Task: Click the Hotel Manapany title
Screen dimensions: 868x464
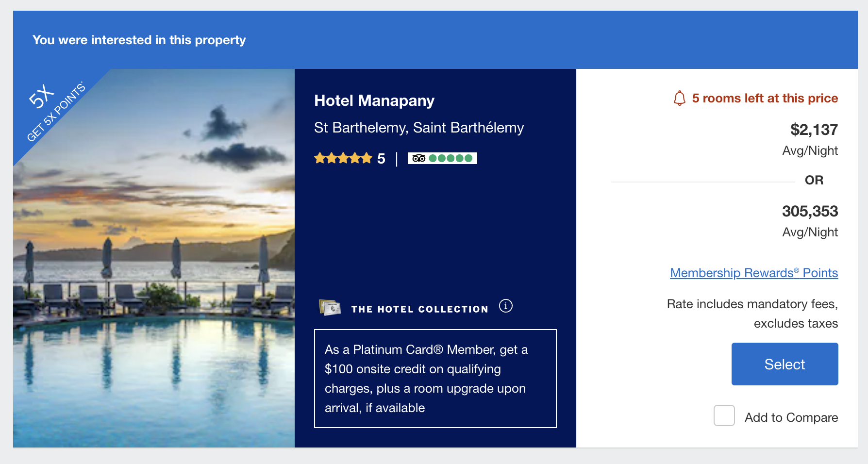Action: coord(374,100)
